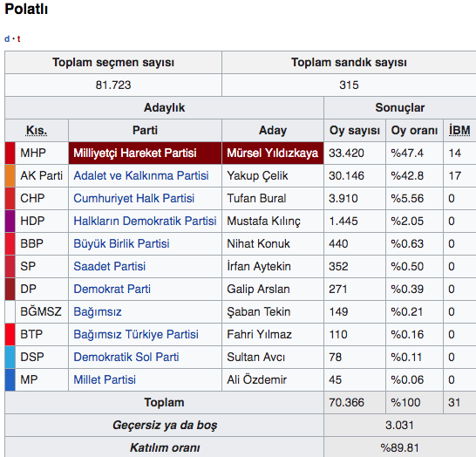Viewport: 476px width, 457px height.
Task: Click the total İBM seats value 31
Action: [x=454, y=403]
